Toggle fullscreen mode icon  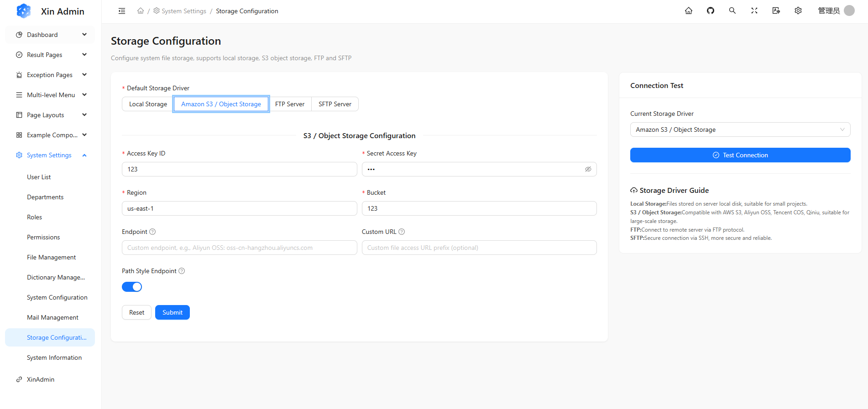[754, 11]
